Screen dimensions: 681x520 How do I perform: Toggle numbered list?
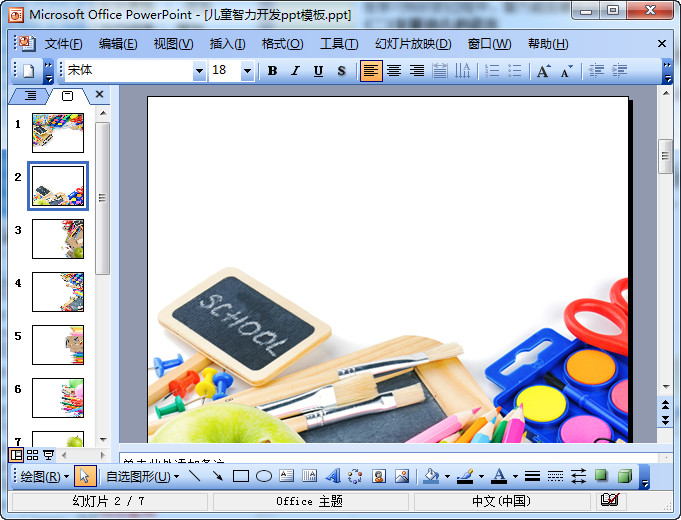pyautogui.click(x=492, y=70)
